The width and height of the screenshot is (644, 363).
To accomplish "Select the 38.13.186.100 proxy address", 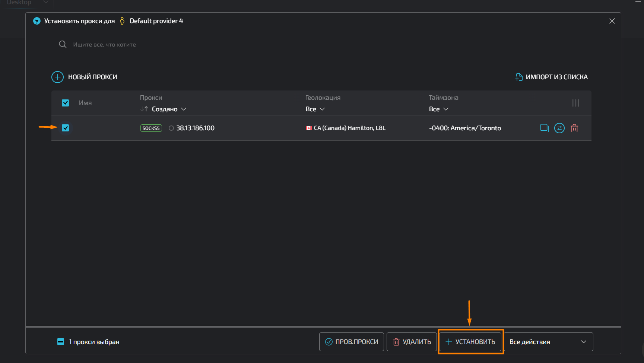I will coord(195,128).
